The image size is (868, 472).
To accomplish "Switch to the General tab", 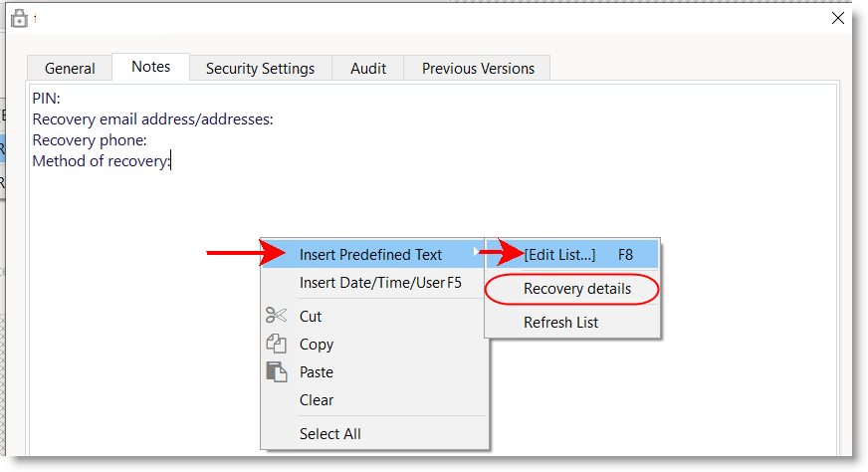I will coord(70,69).
